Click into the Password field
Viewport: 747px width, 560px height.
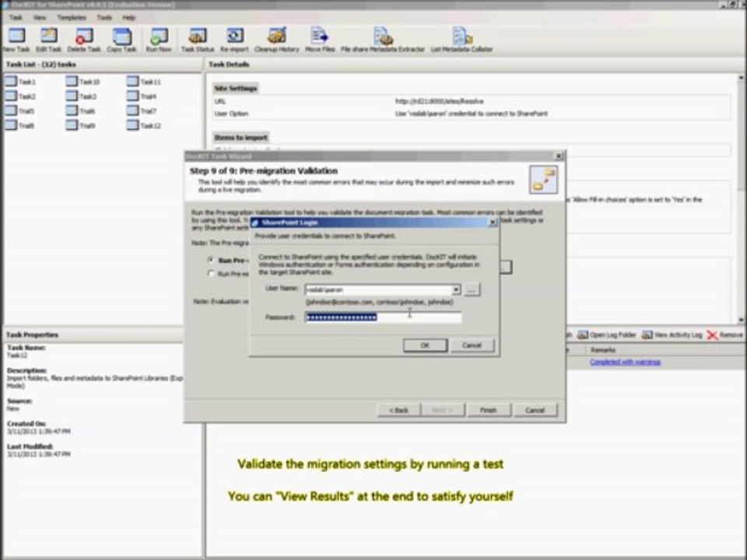383,317
